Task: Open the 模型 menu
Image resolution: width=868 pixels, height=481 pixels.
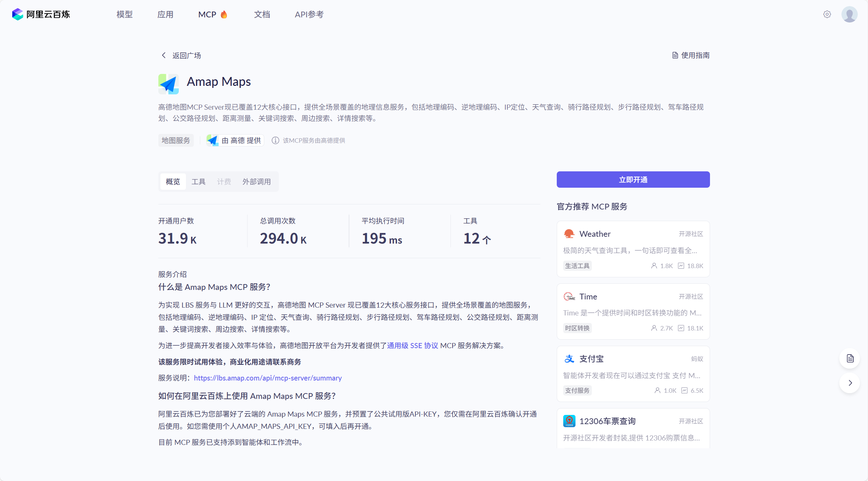Action: (x=124, y=14)
